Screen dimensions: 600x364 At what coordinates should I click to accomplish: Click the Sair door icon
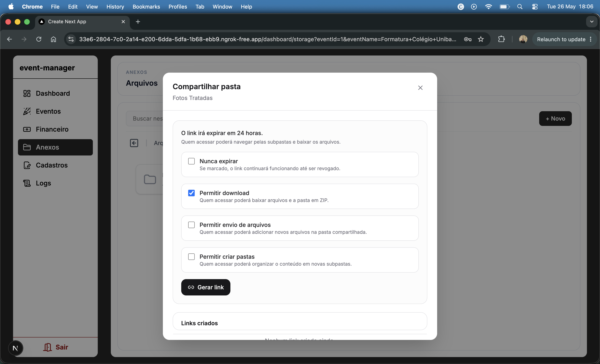pyautogui.click(x=48, y=347)
